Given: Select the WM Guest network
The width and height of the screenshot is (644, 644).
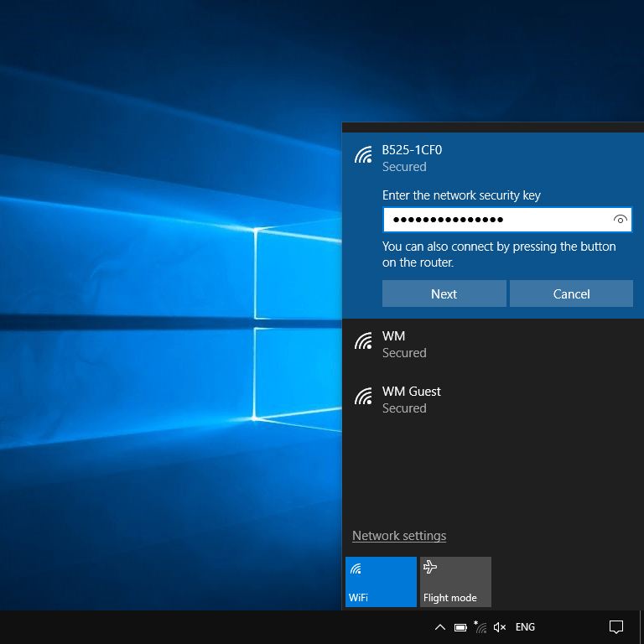Looking at the screenshot, I should click(x=493, y=400).
